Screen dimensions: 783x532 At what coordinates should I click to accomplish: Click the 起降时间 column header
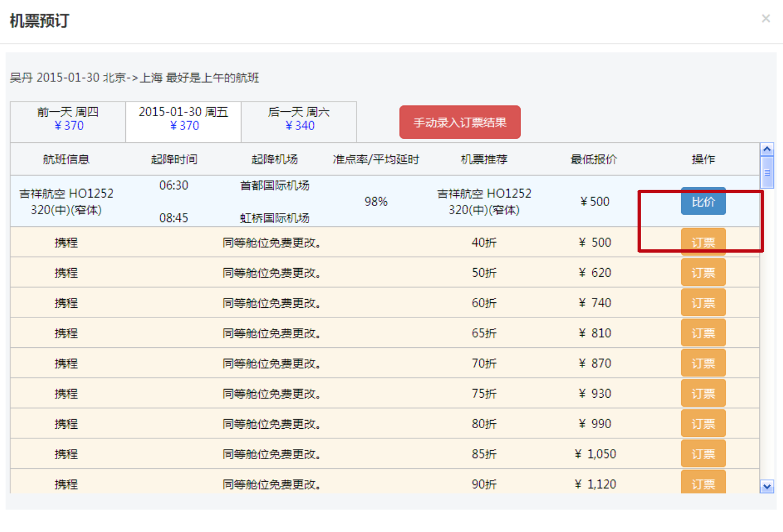(x=174, y=159)
